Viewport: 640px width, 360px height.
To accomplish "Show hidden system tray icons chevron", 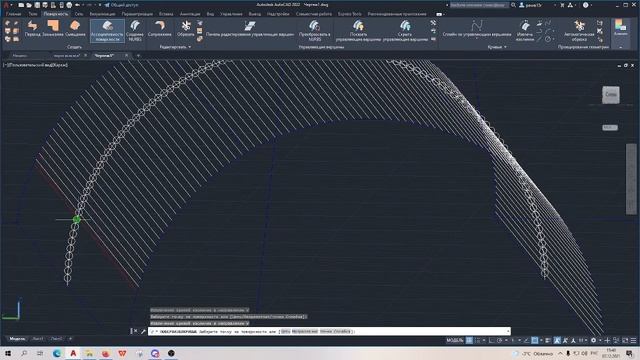I will (560, 353).
